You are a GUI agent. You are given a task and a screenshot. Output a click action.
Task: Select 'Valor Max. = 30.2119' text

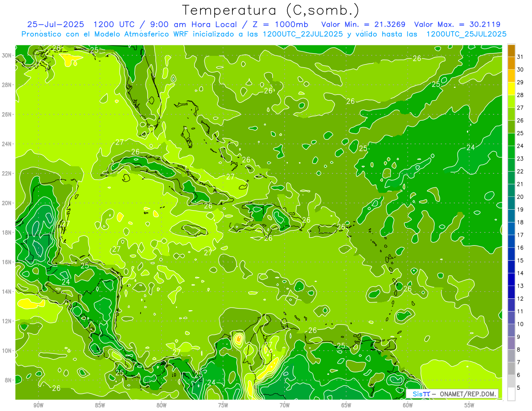[458, 24]
